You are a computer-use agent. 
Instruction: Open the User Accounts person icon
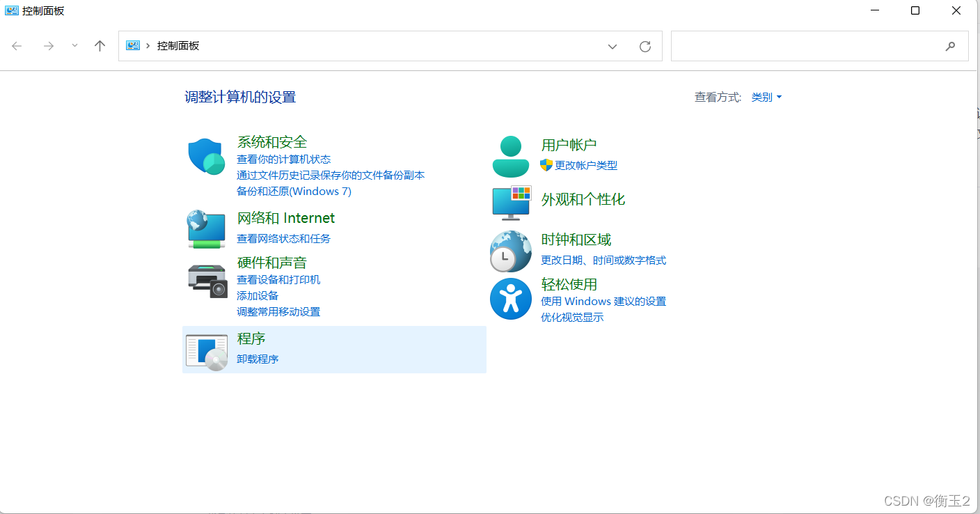coord(511,157)
